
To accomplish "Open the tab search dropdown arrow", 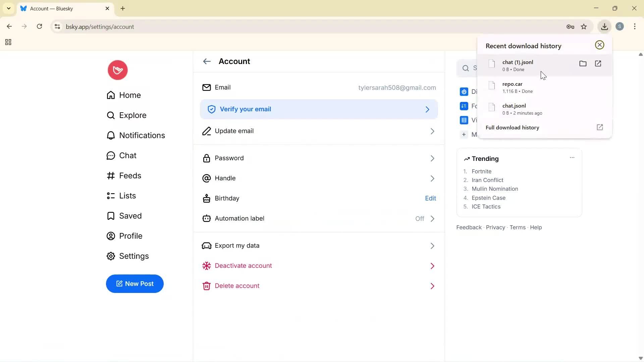I will point(9,8).
